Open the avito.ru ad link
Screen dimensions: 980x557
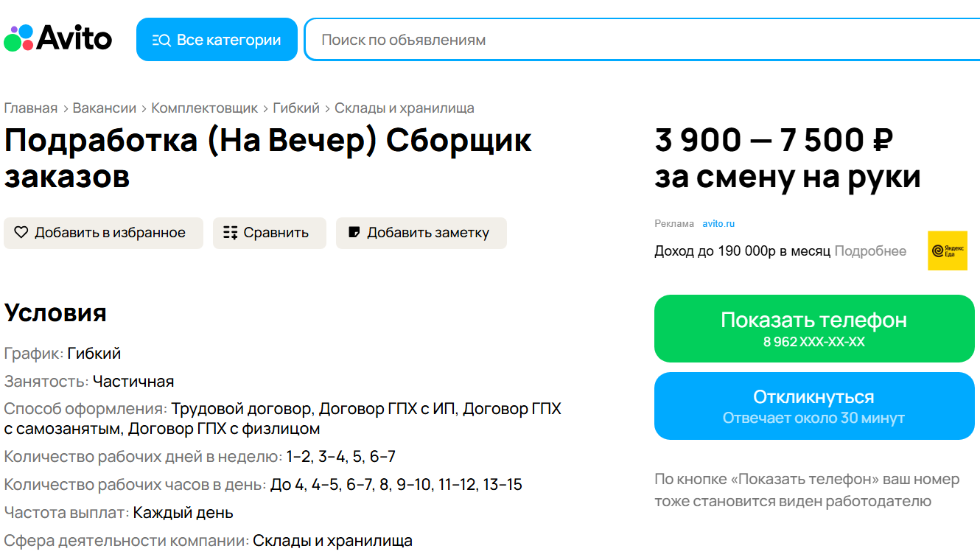pos(718,224)
